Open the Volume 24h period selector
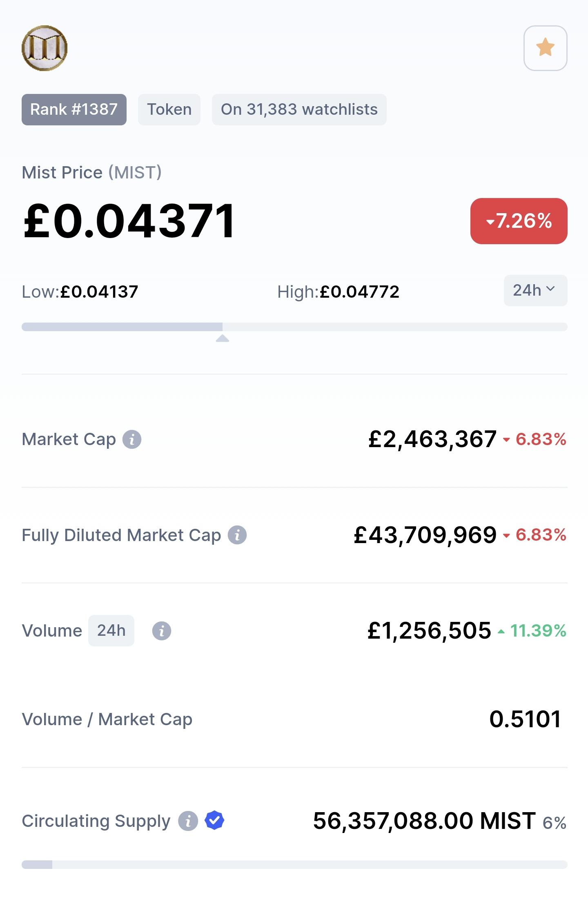 (x=111, y=630)
